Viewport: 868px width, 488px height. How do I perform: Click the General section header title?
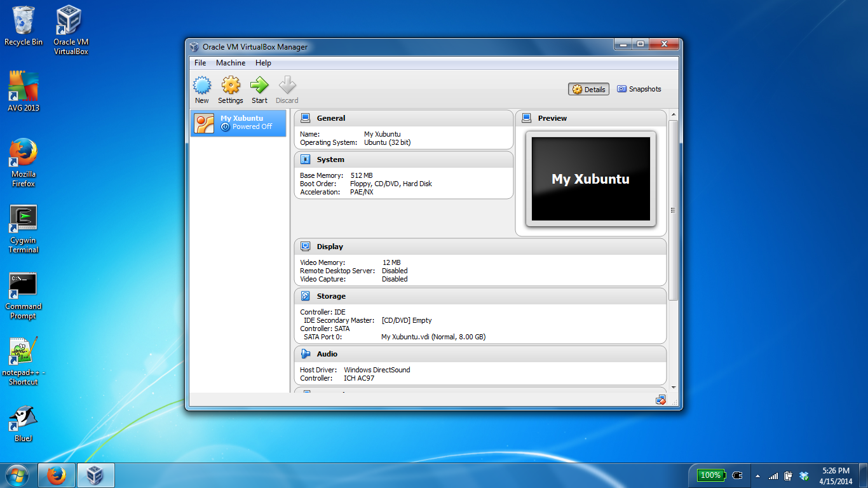(x=331, y=118)
